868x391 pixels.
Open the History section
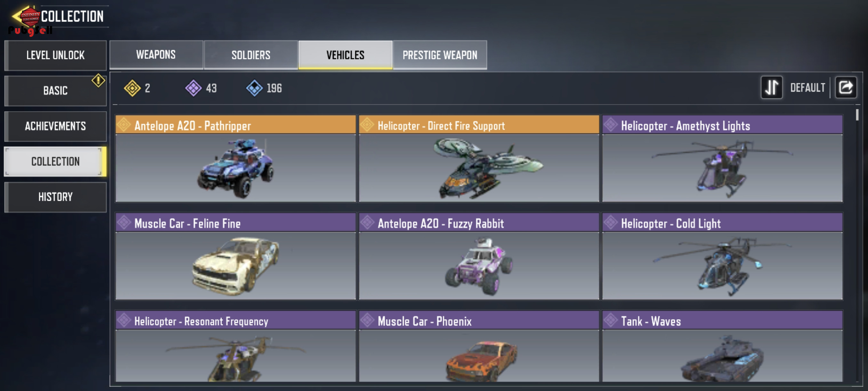coord(56,197)
